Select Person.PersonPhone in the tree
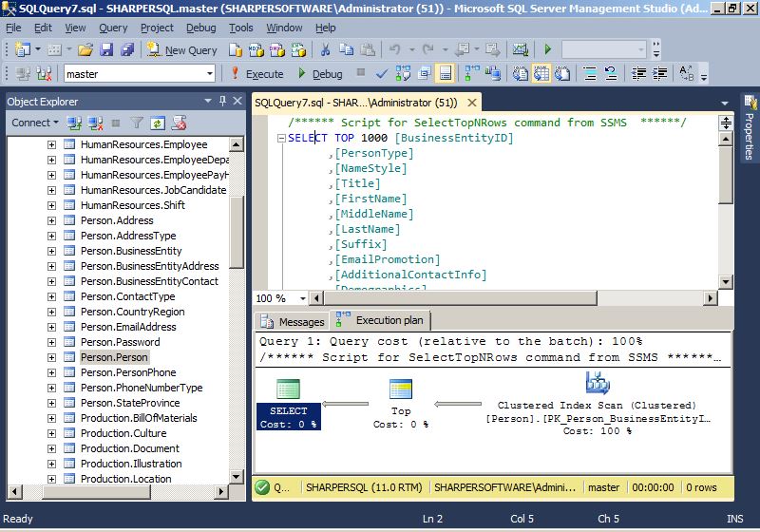 click(x=128, y=372)
